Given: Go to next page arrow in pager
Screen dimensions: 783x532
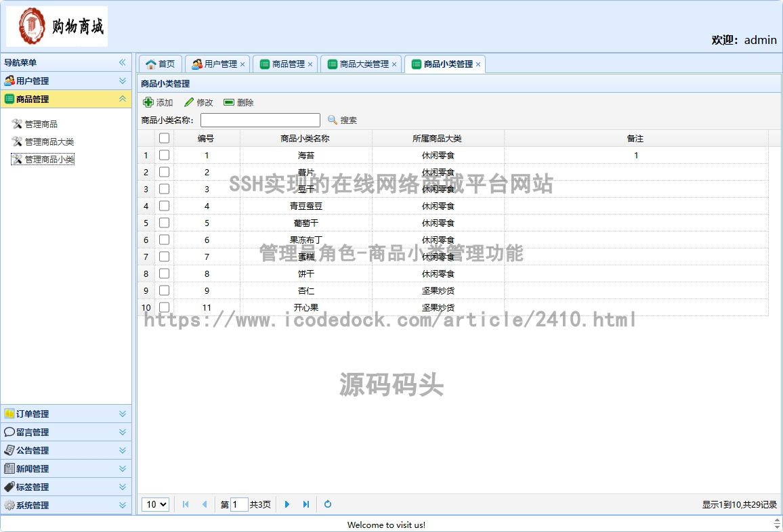Looking at the screenshot, I should pos(287,504).
